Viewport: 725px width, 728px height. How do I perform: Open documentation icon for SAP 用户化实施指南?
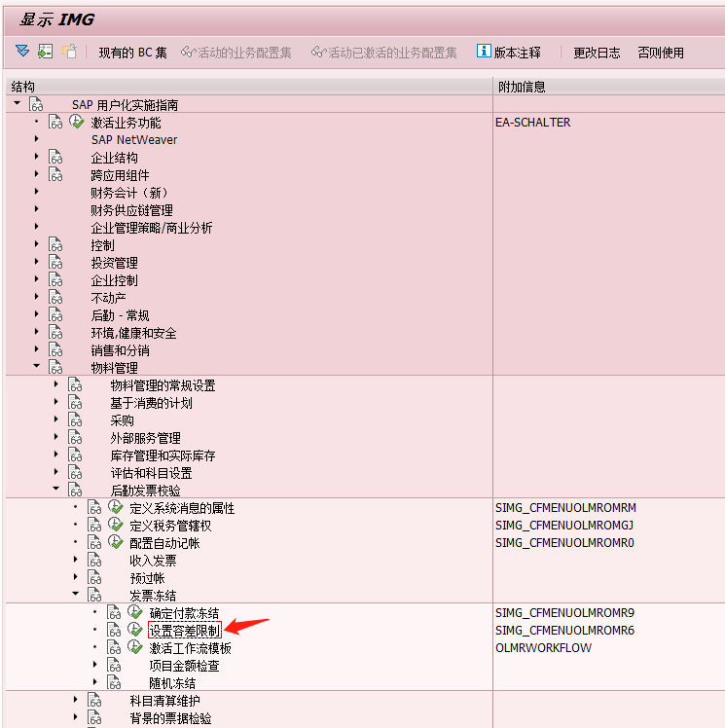[36, 104]
